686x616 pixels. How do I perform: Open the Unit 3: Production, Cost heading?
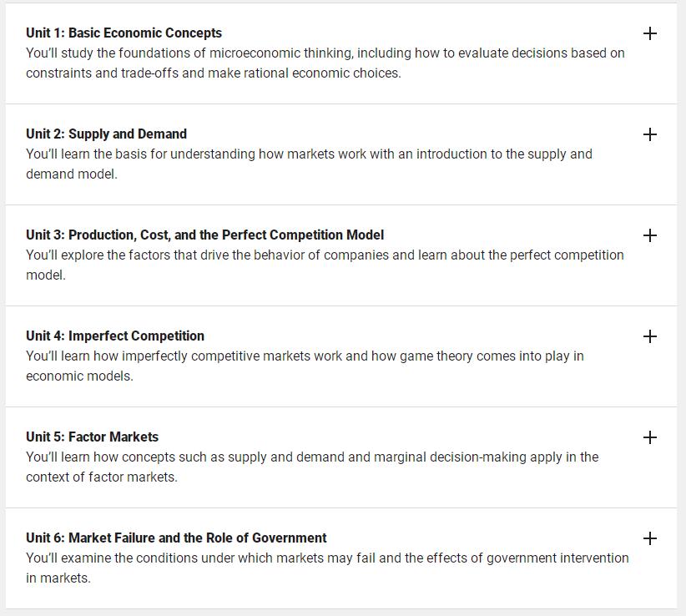tap(204, 235)
